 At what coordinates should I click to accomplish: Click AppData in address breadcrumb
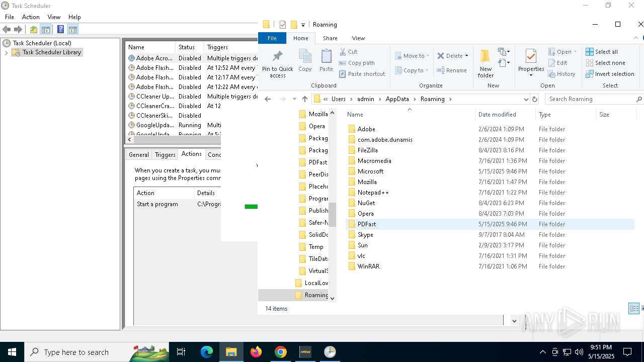coord(397,99)
